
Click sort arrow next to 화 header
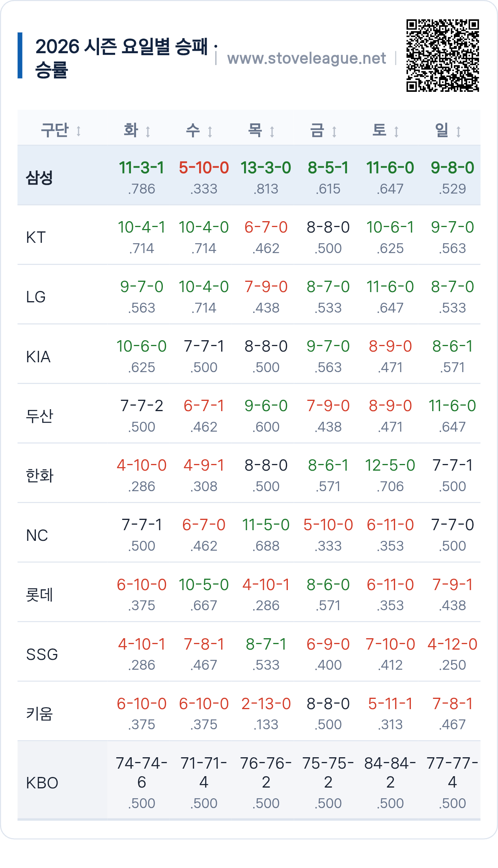tap(148, 131)
